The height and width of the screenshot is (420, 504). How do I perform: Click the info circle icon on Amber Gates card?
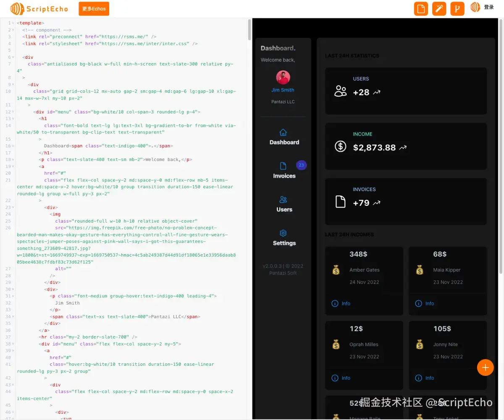pyautogui.click(x=335, y=303)
